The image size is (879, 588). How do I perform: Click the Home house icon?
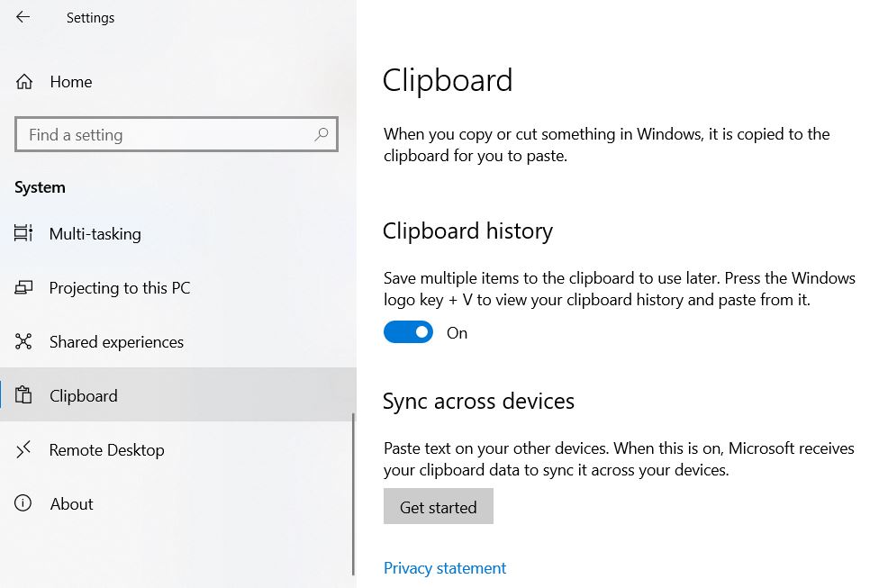(x=24, y=82)
